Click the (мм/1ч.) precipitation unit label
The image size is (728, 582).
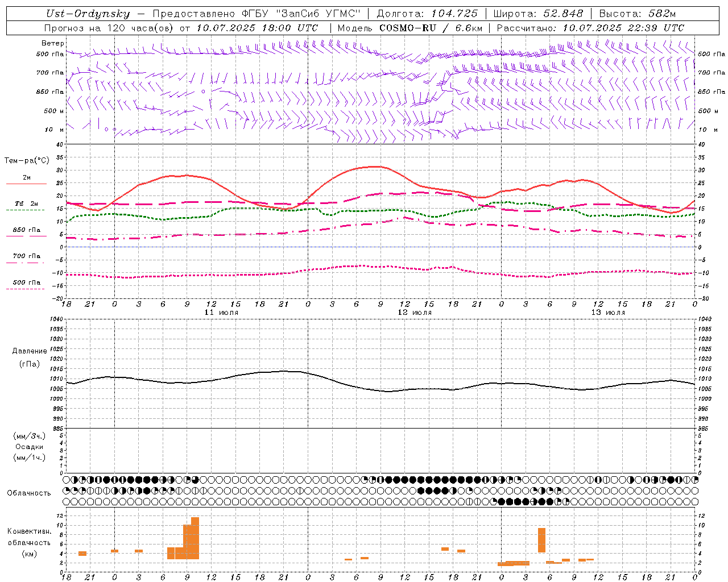click(x=30, y=458)
